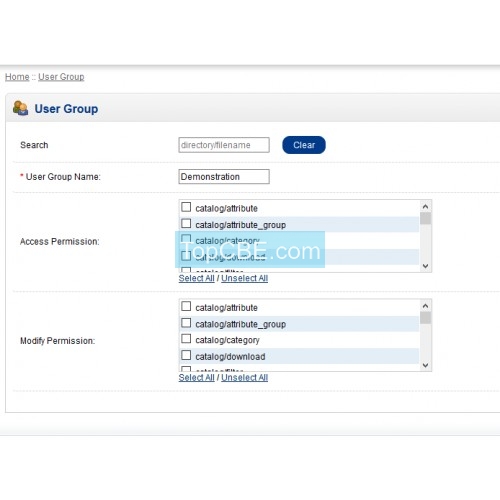This screenshot has height=500, width=500.
Task: Open Home breadcrumb link
Action: point(17,77)
